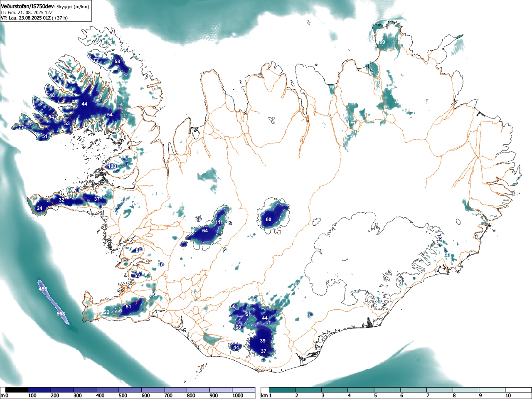
Task: Click the "700" tick on the meter legend
Action: pos(168,395)
